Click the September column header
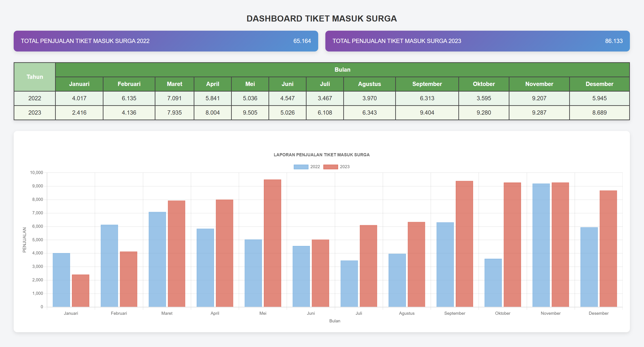This screenshot has width=644, height=347. (x=427, y=84)
